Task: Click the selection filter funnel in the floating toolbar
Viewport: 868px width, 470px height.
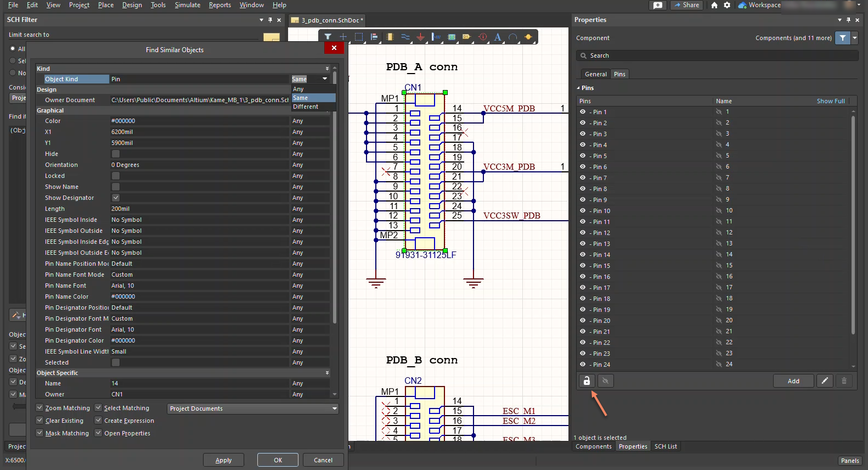Action: (x=328, y=37)
